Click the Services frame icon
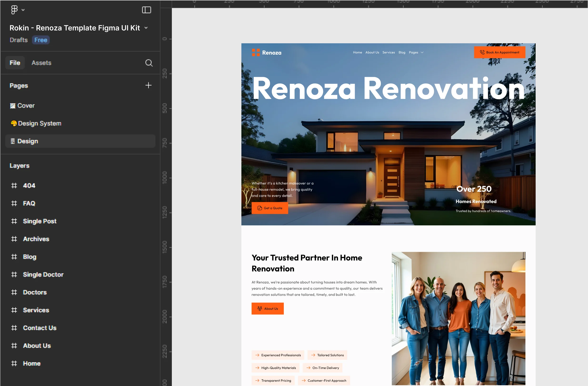This screenshot has height=386, width=588. 14,310
